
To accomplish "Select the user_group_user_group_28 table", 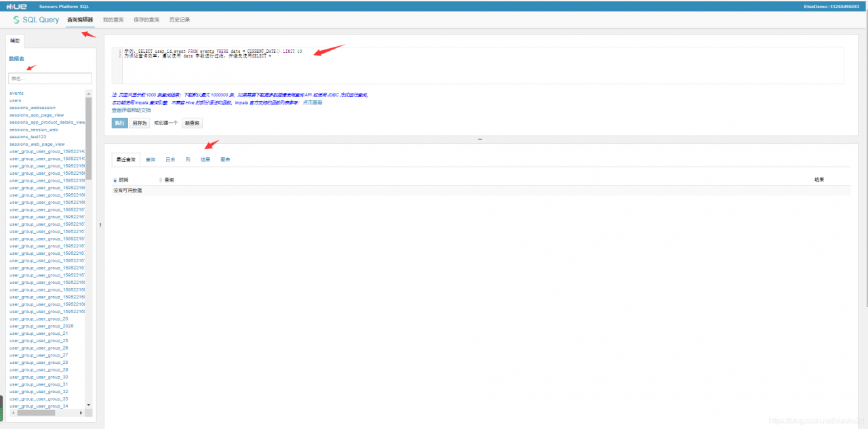I will (39, 363).
